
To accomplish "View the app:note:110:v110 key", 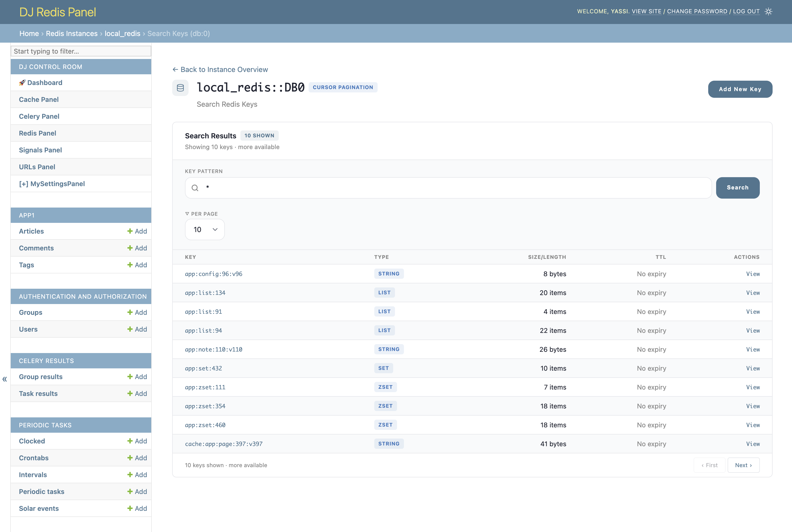I will coord(753,349).
